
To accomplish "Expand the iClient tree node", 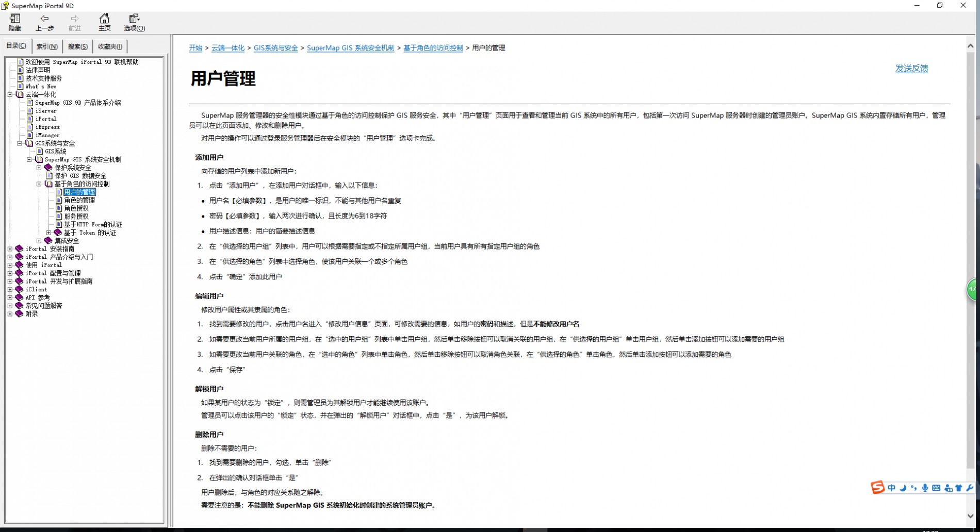I will click(x=10, y=290).
